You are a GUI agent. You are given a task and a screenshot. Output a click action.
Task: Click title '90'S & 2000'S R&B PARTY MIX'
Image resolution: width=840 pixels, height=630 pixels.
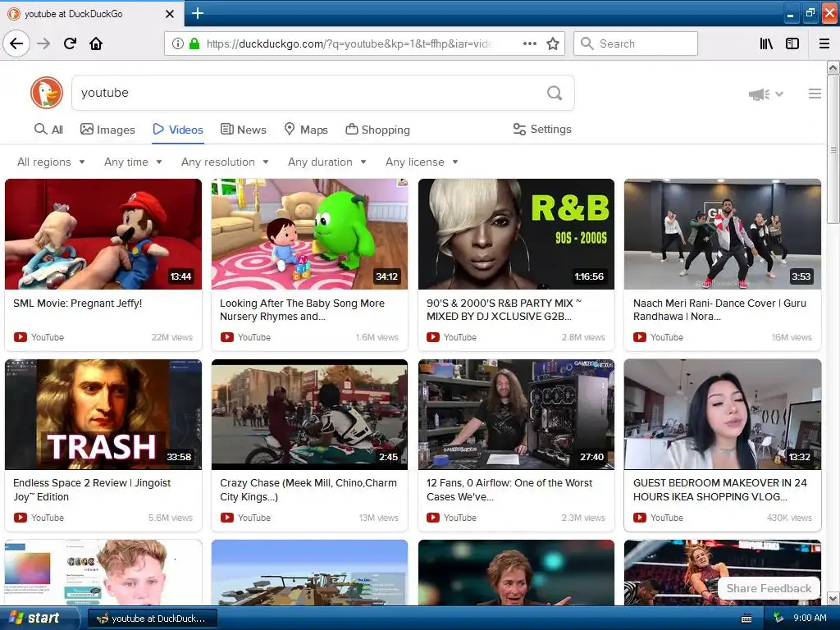(x=504, y=309)
